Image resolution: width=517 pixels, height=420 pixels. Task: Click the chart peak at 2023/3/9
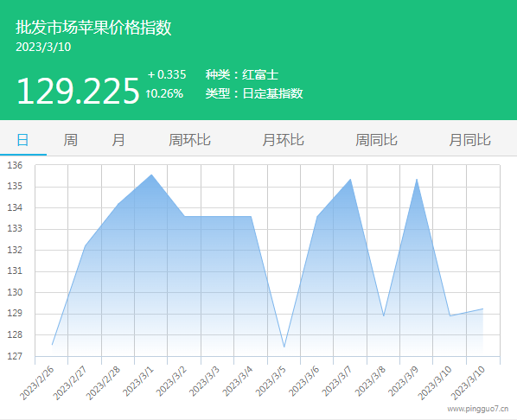point(417,179)
